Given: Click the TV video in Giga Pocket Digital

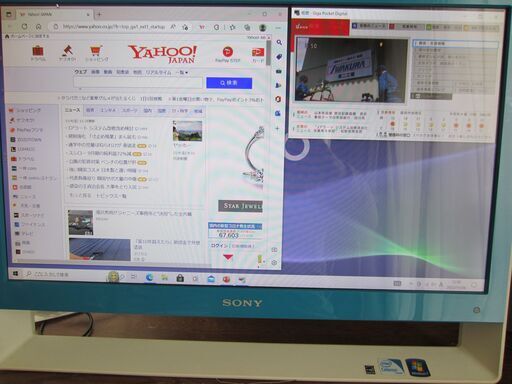Looking at the screenshot, I should coord(351,70).
